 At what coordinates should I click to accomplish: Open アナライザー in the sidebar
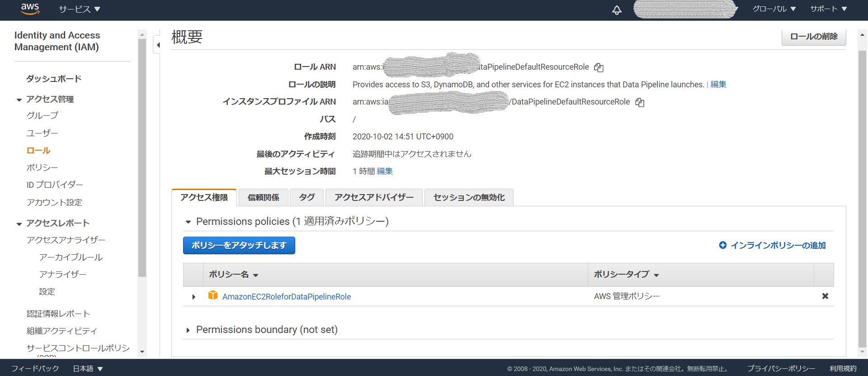pos(63,274)
